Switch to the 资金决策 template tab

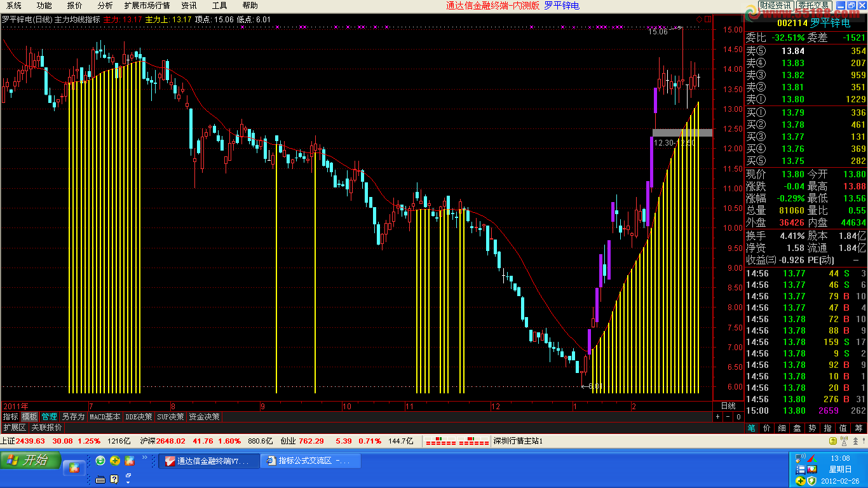(x=205, y=417)
